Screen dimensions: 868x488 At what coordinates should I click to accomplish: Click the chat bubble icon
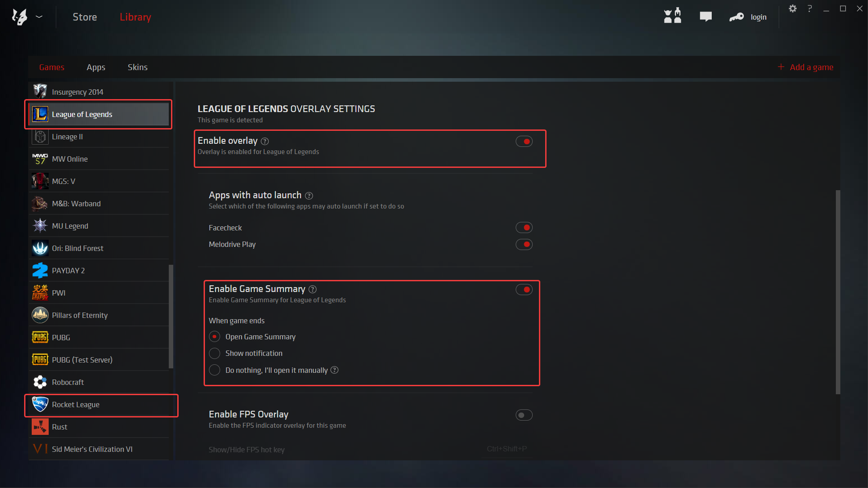coord(705,17)
